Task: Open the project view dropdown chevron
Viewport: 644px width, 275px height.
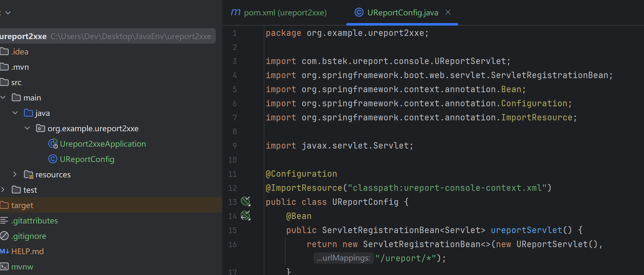Action: 8,13
